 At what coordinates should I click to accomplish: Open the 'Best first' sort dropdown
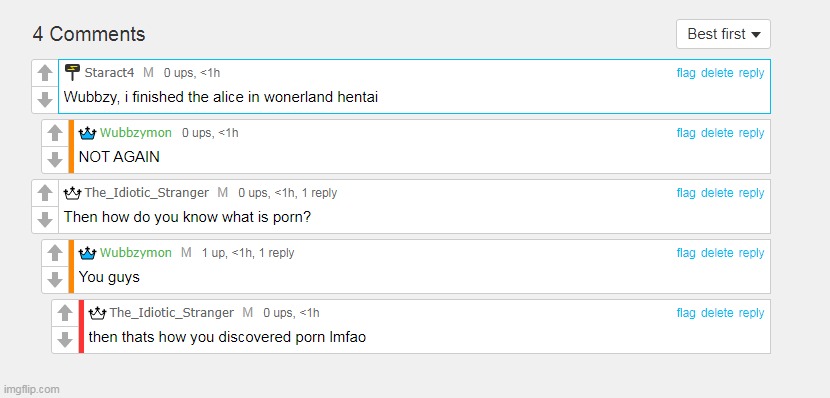coord(723,34)
